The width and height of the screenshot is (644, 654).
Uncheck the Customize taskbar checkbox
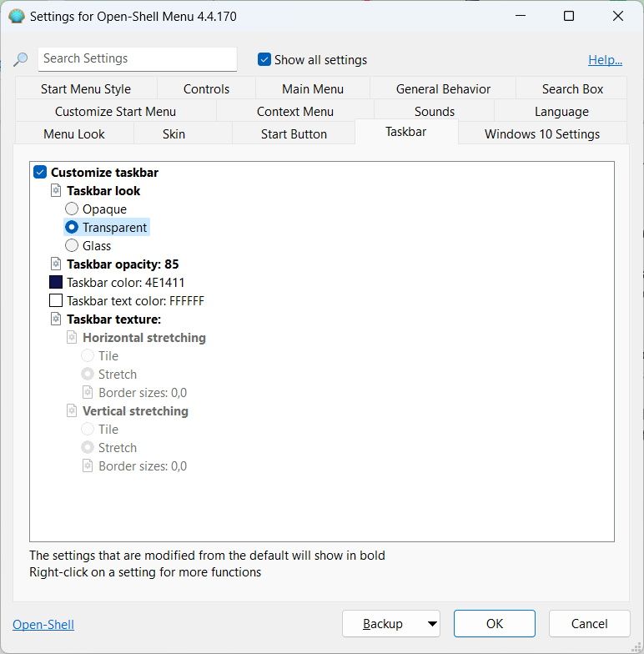tap(40, 173)
